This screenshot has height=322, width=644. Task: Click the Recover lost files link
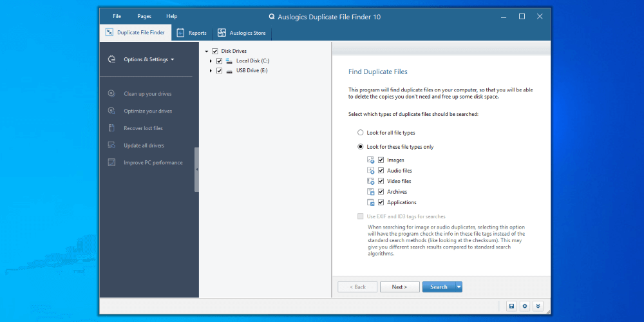coord(144,128)
